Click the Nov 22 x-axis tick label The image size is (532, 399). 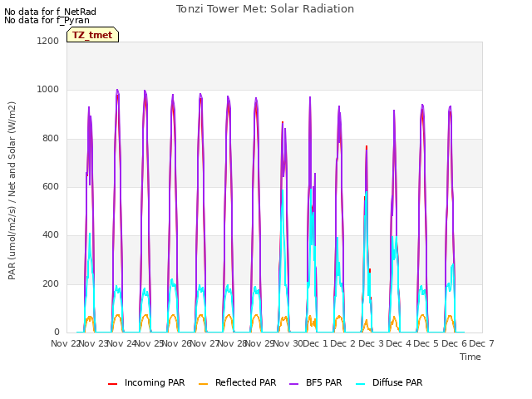65,343
